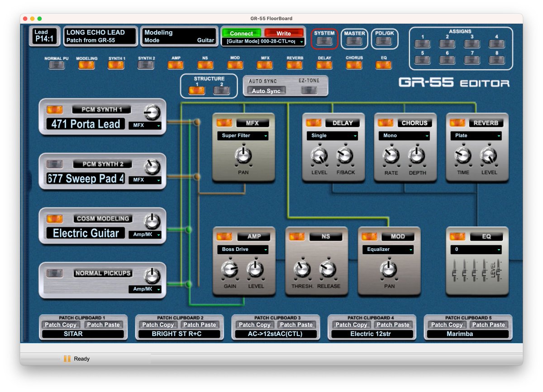543x392 pixels.
Task: Click the Write button
Action: click(x=284, y=33)
